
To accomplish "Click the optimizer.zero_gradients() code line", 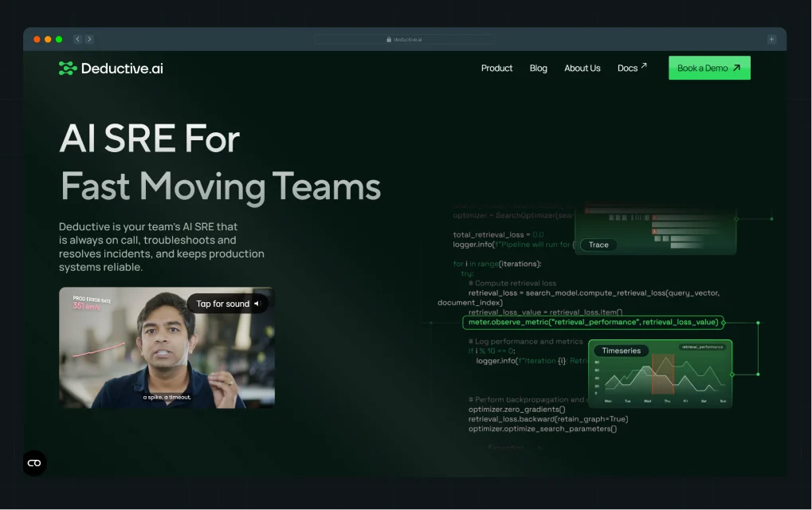I will pyautogui.click(x=517, y=409).
